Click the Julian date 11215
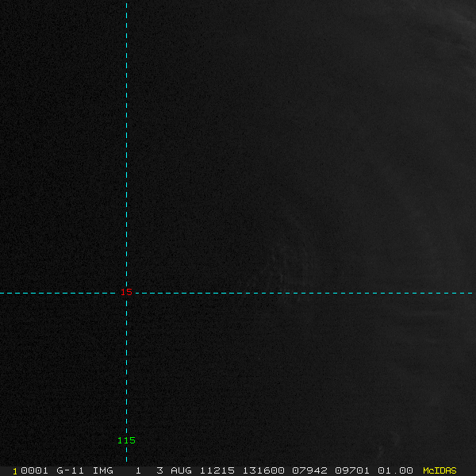 click(x=217, y=470)
